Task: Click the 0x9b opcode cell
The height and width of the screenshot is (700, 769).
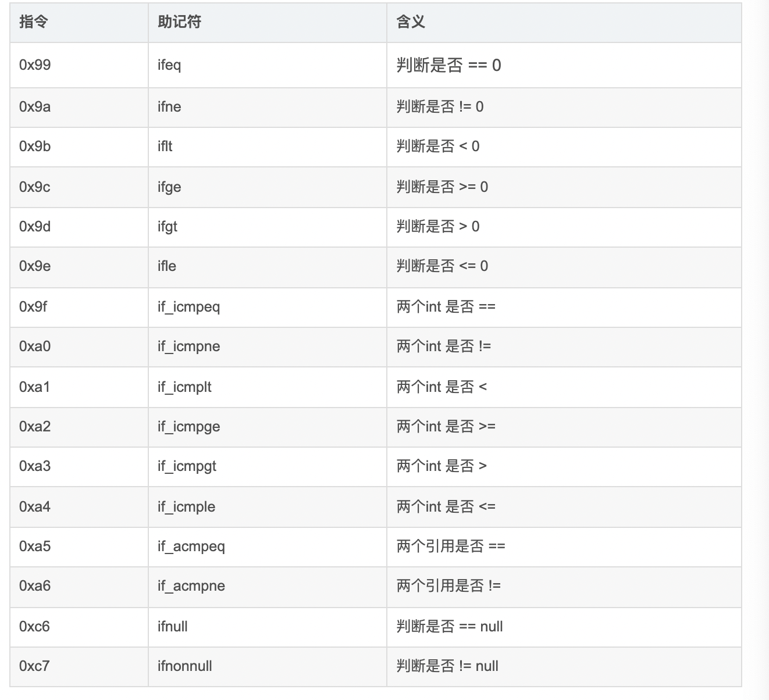Action: pos(79,147)
